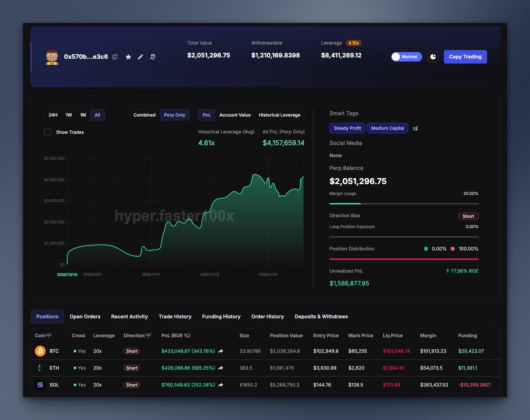Enable the Show Trades checkbox
This screenshot has height=420, width=530.
47,132
